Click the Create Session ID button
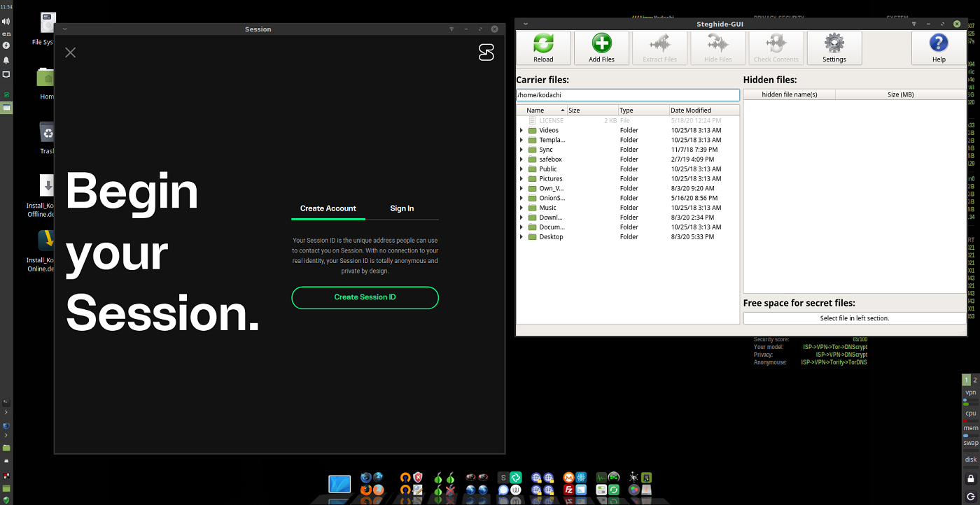The height and width of the screenshot is (505, 980). (365, 297)
